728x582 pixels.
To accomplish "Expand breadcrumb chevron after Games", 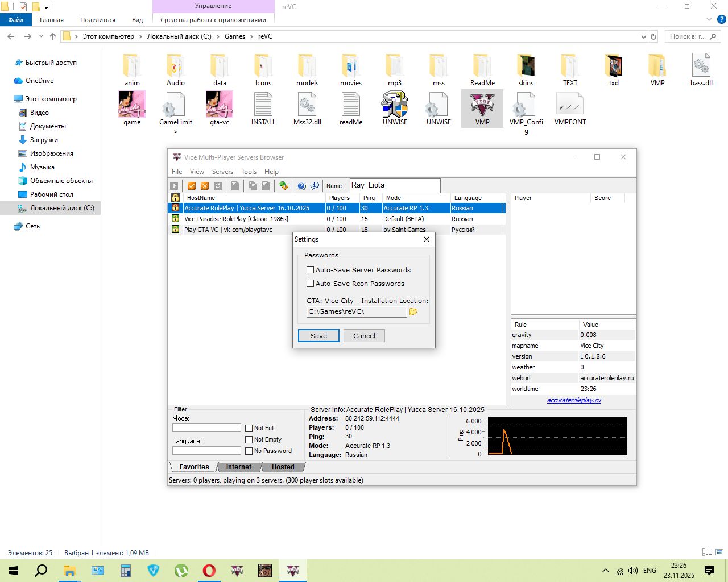I will [x=251, y=36].
